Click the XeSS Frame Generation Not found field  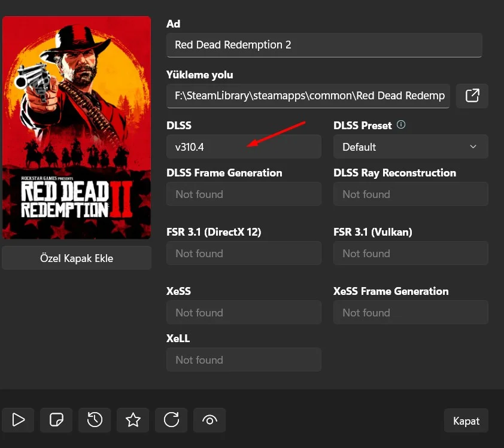point(411,312)
